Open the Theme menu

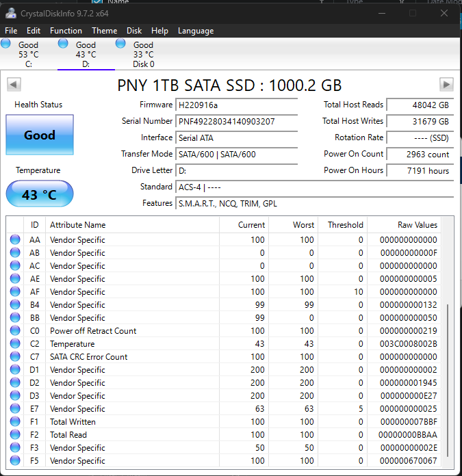click(105, 31)
